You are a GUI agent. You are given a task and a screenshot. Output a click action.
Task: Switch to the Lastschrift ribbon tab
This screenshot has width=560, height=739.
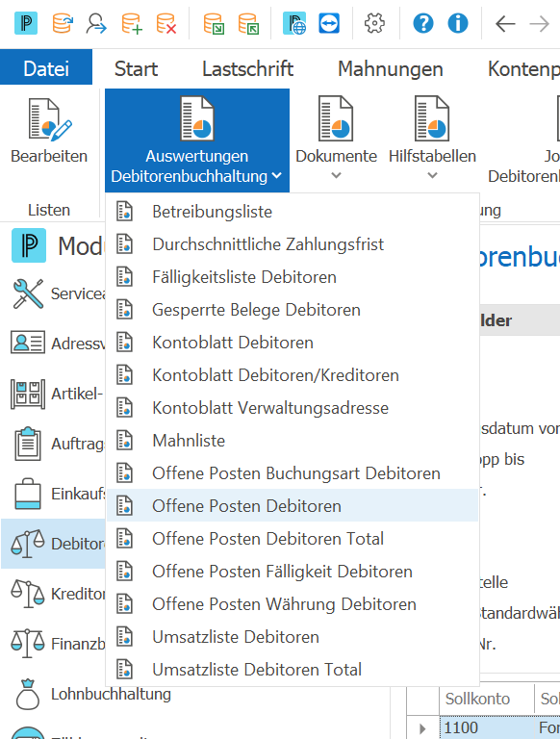(x=247, y=69)
